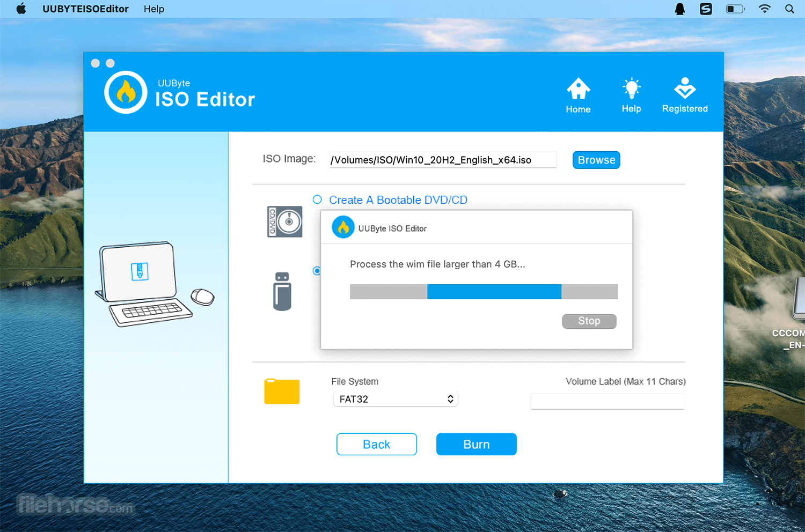Image resolution: width=805 pixels, height=532 pixels.
Task: Click the "ISO Image:" label
Action: pyautogui.click(x=289, y=159)
